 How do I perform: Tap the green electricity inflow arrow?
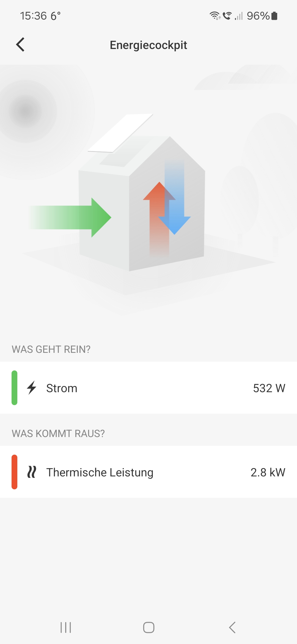pyautogui.click(x=70, y=217)
